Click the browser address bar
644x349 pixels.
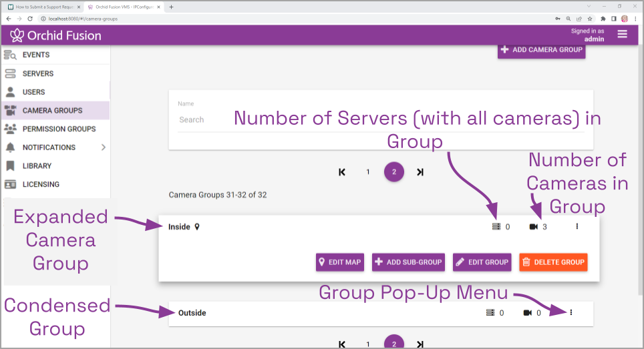tap(296, 19)
